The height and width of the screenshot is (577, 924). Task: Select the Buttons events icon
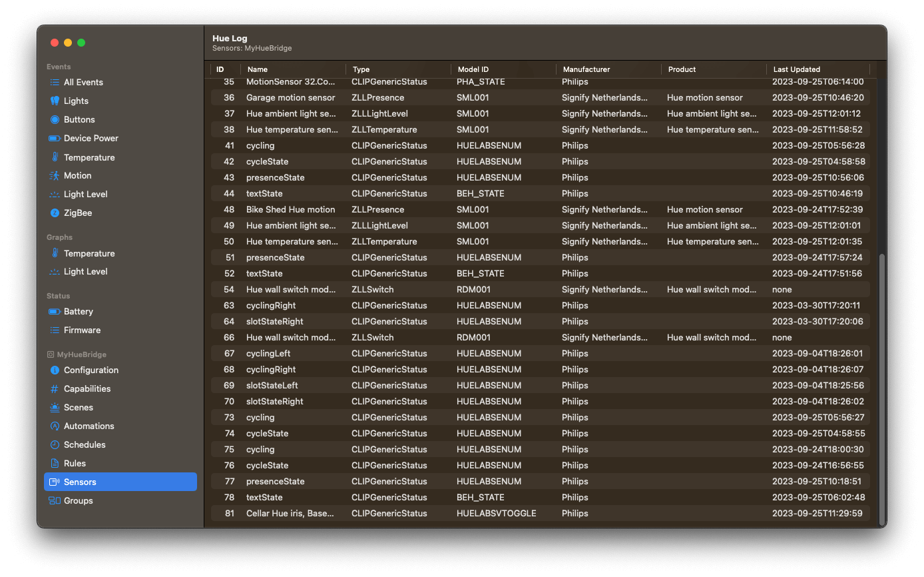click(x=79, y=119)
